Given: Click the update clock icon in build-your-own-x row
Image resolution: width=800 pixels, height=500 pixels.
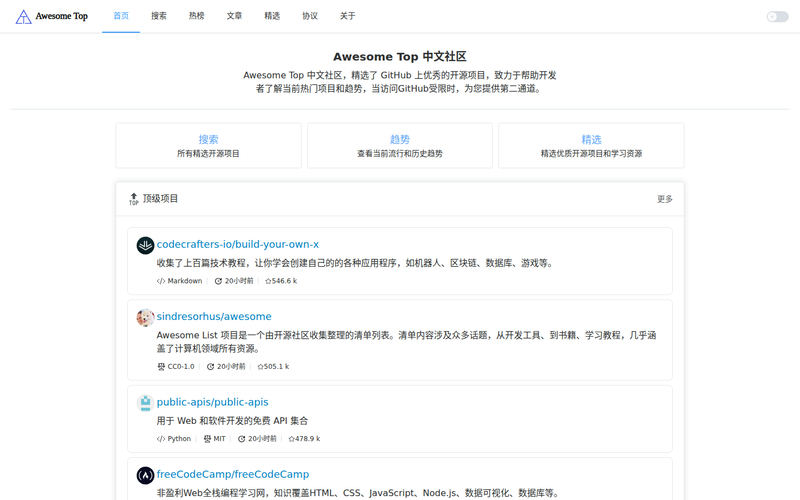Looking at the screenshot, I should click(218, 281).
